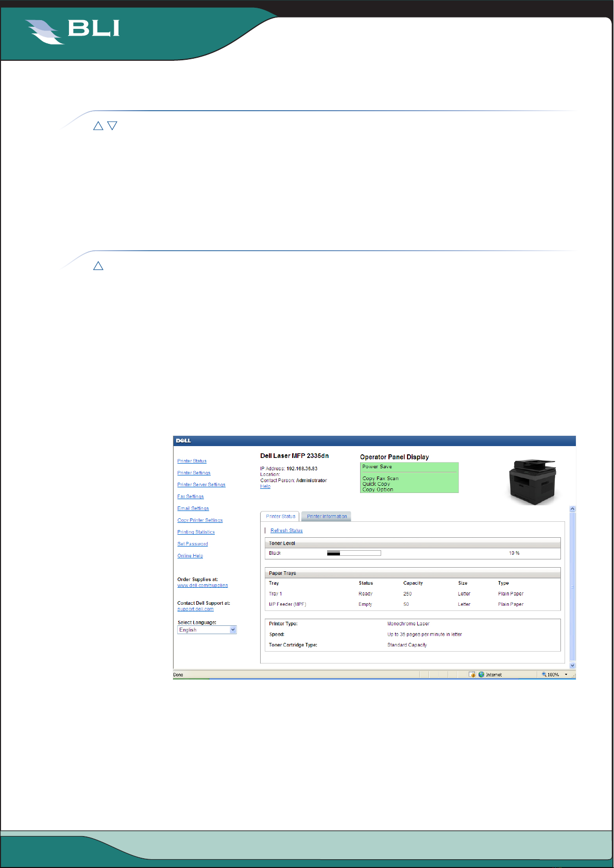
Task: Open the Fax Settings page
Action: (191, 497)
